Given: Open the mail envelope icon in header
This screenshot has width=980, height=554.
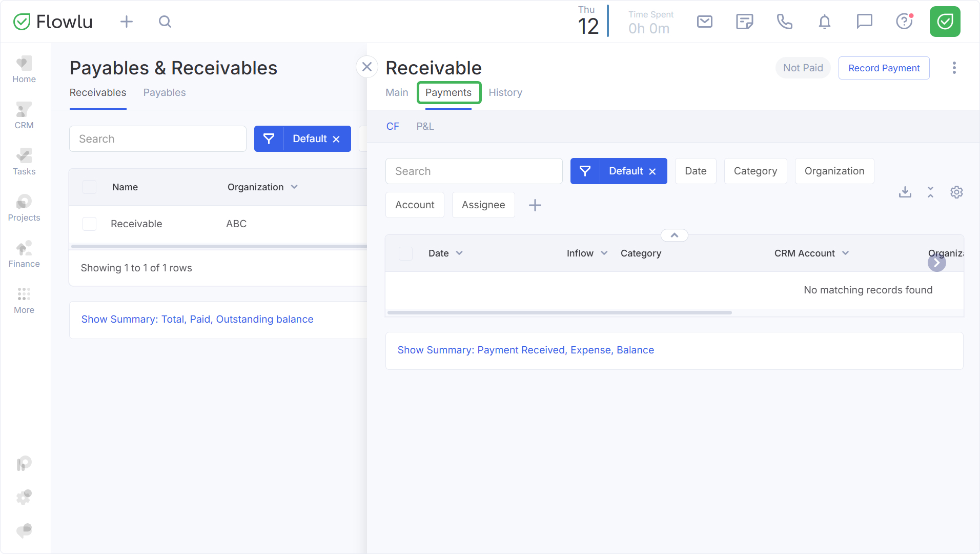Looking at the screenshot, I should tap(704, 22).
